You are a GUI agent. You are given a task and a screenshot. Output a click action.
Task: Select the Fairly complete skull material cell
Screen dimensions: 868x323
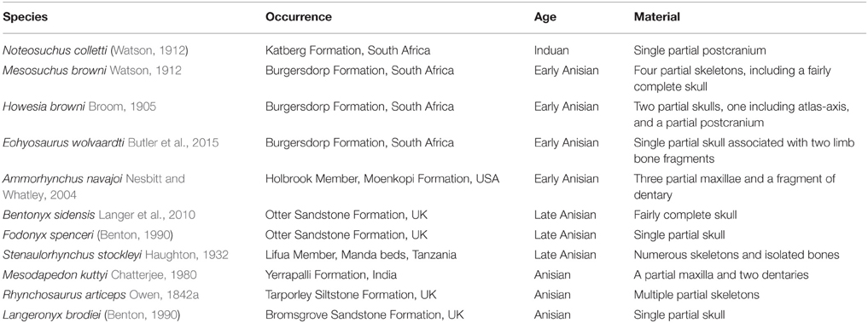click(685, 215)
